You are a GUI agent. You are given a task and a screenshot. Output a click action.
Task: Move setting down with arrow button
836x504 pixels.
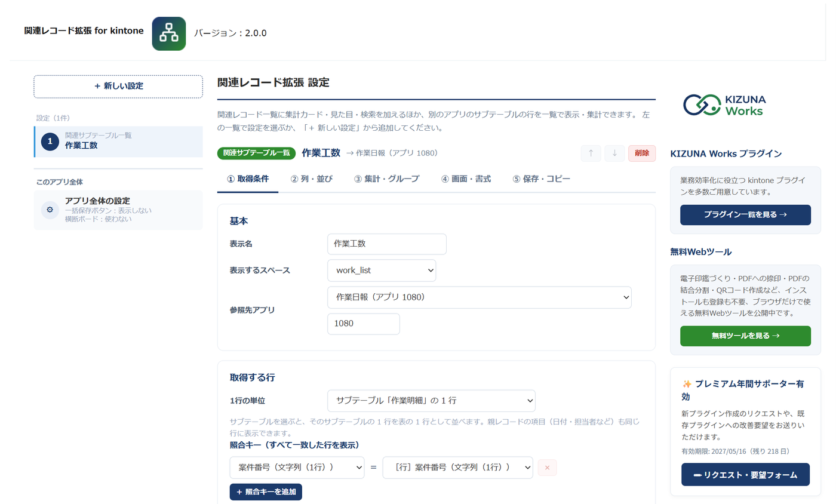614,153
